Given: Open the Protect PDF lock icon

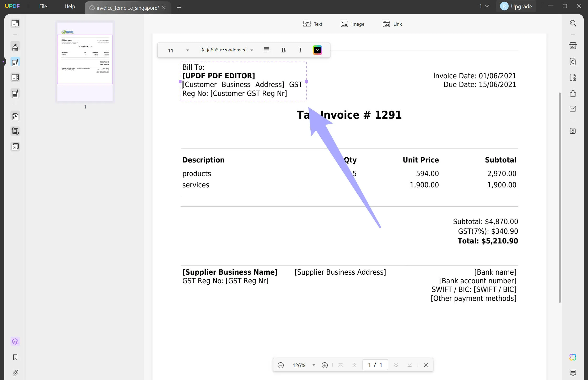Looking at the screenshot, I should point(573,78).
